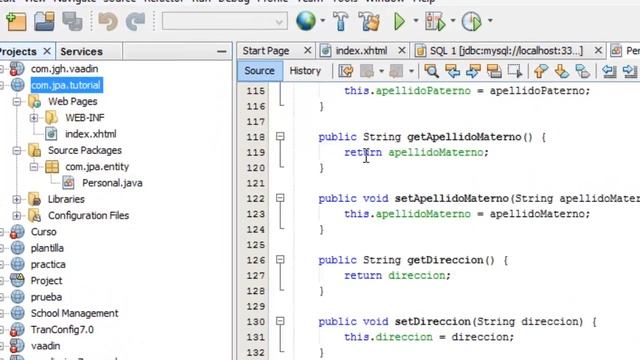Toggle Highlight Search in editor toolbar
This screenshot has width=640, height=360.
point(494,71)
